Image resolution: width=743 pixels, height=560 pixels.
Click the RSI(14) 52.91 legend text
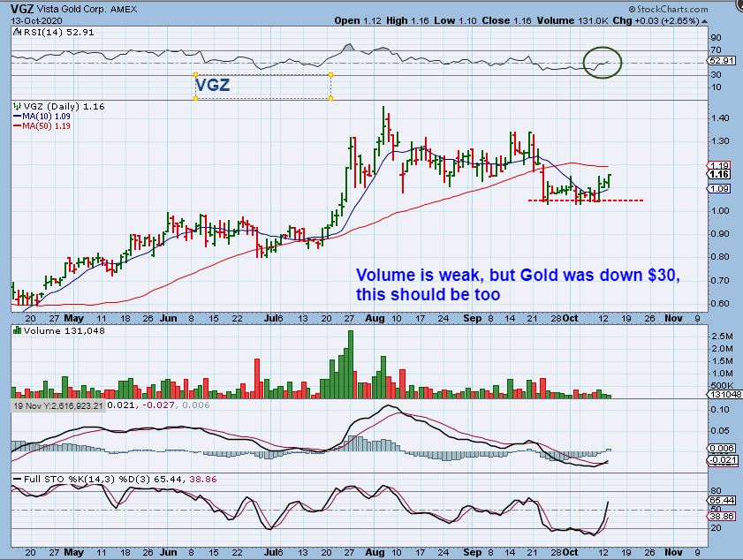(59, 32)
